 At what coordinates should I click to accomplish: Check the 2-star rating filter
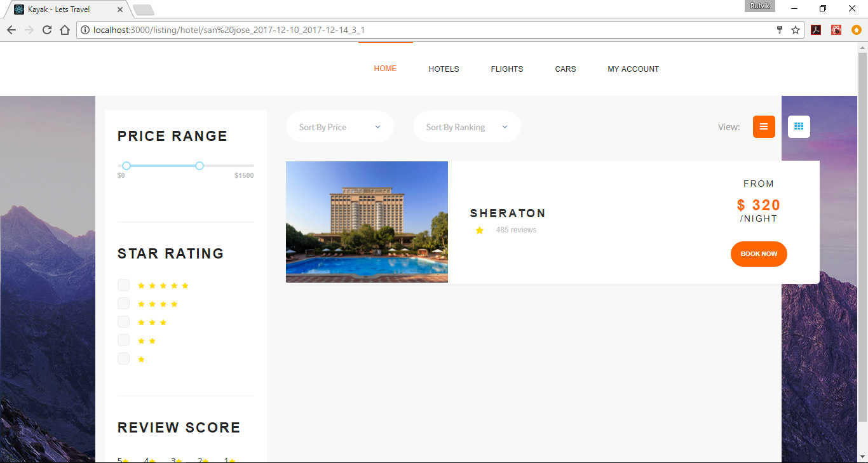click(123, 340)
